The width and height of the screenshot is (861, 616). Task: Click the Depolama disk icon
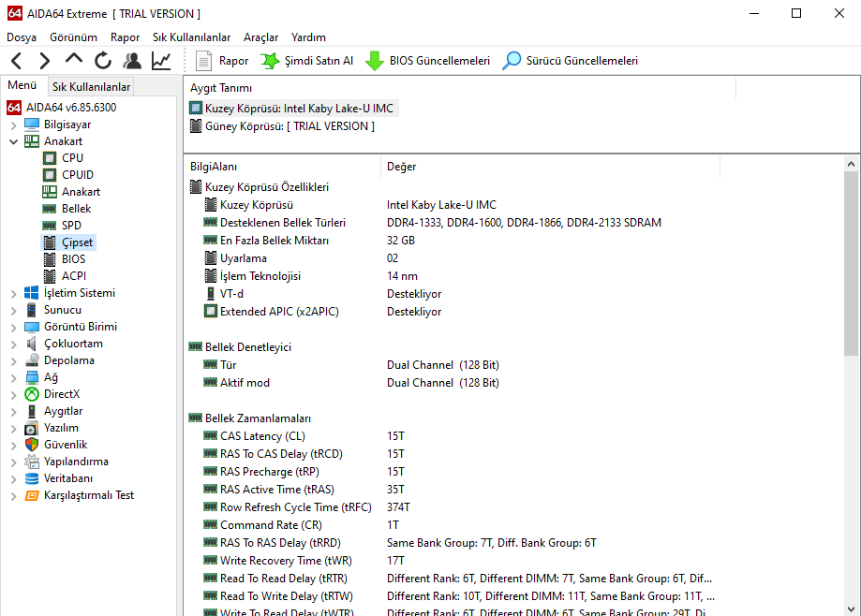[32, 360]
